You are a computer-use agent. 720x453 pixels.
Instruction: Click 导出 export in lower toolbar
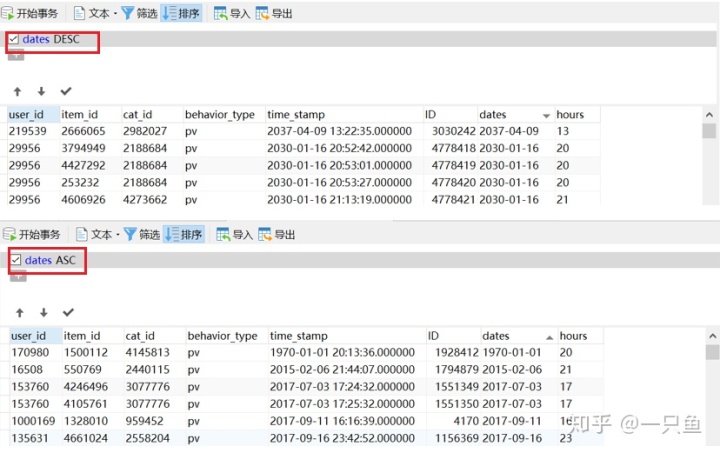pyautogui.click(x=276, y=235)
